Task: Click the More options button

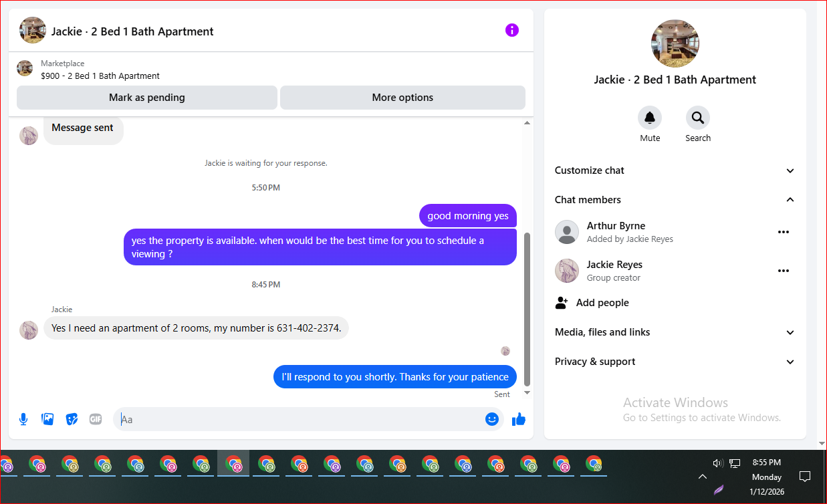Action: point(402,98)
